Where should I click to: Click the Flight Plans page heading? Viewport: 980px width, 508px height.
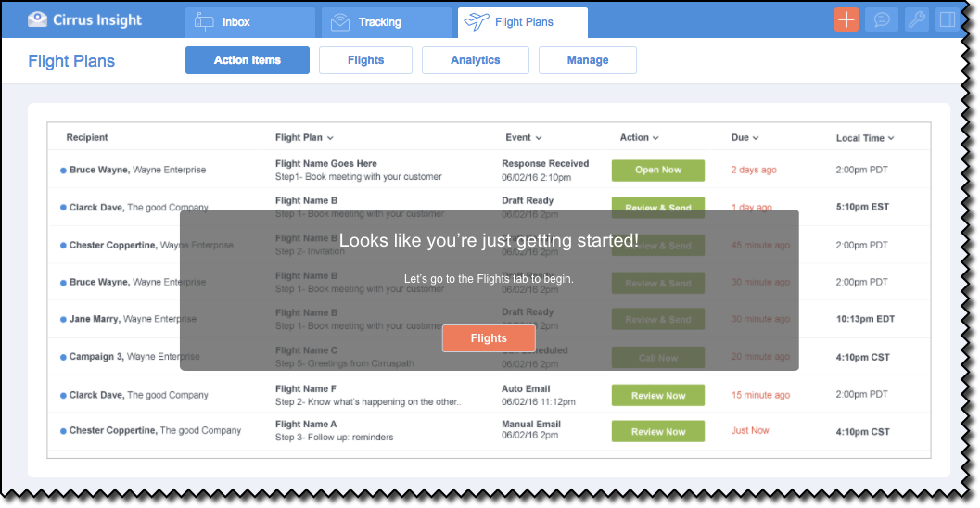(x=71, y=61)
